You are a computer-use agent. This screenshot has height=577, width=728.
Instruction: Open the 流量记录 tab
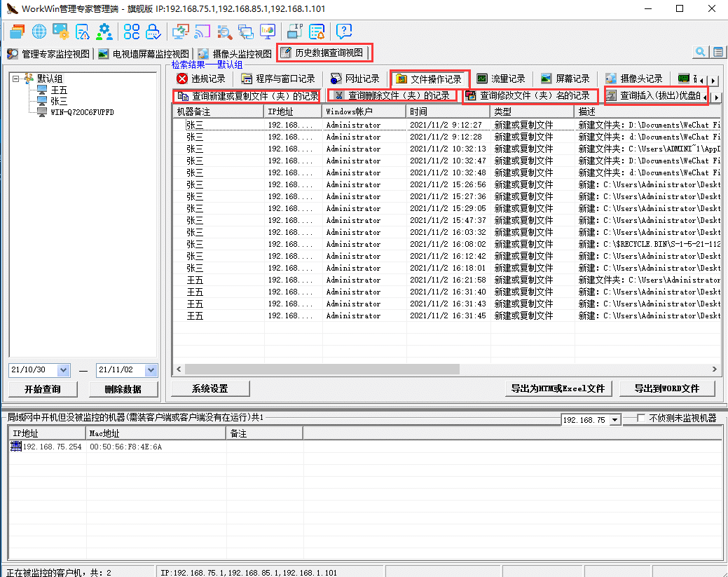[502, 79]
